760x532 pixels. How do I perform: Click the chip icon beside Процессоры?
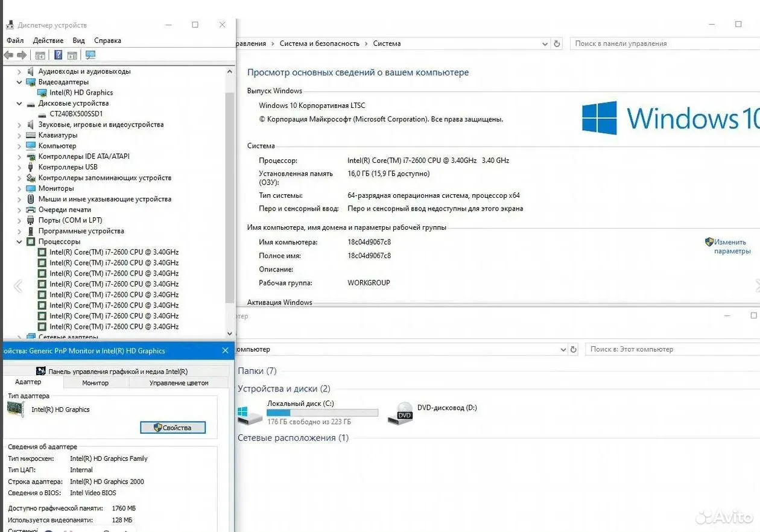[x=31, y=241]
